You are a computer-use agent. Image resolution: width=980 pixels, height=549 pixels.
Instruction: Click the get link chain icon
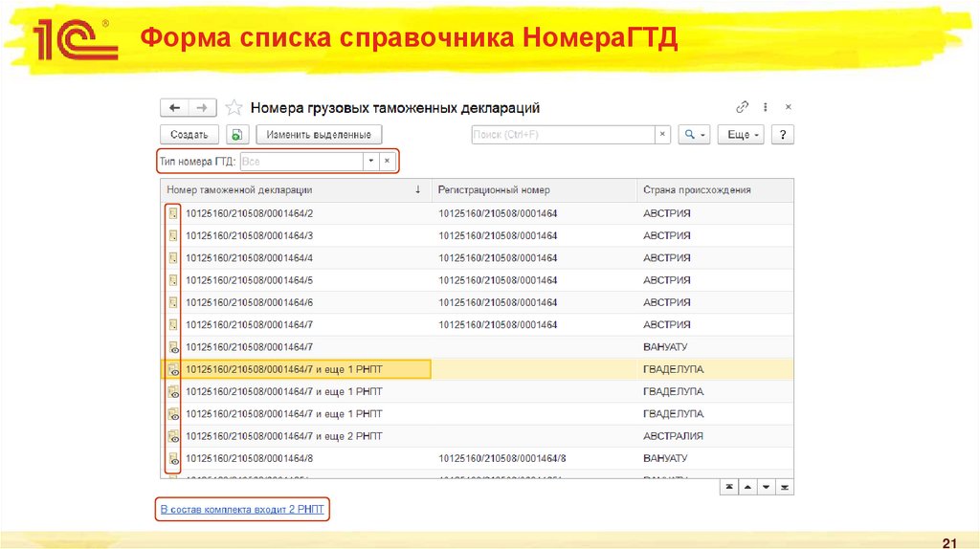[742, 107]
